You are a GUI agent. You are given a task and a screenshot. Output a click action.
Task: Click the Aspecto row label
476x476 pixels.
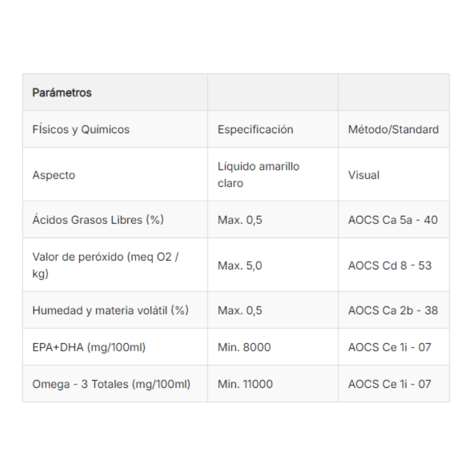(54, 175)
